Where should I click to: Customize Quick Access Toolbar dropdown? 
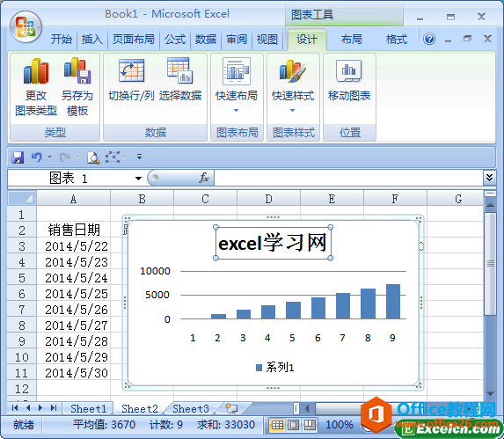click(139, 157)
